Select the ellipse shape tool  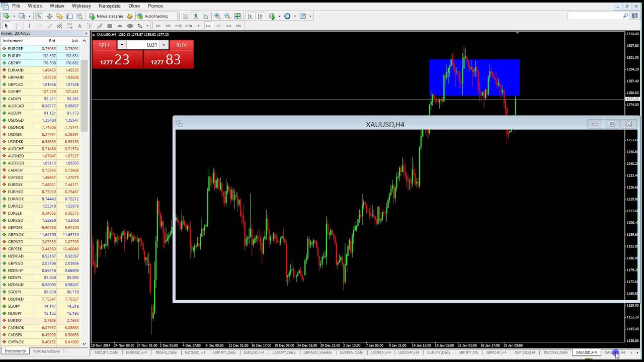pos(130,26)
